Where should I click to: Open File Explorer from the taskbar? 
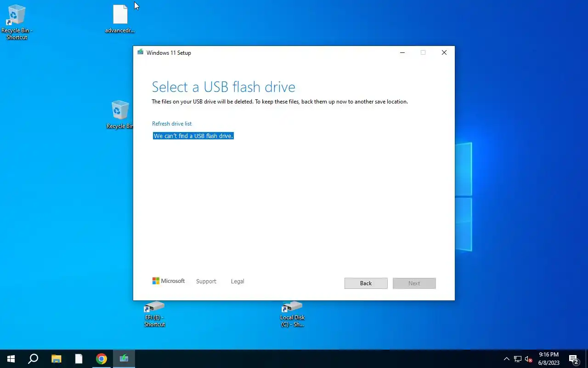point(56,359)
